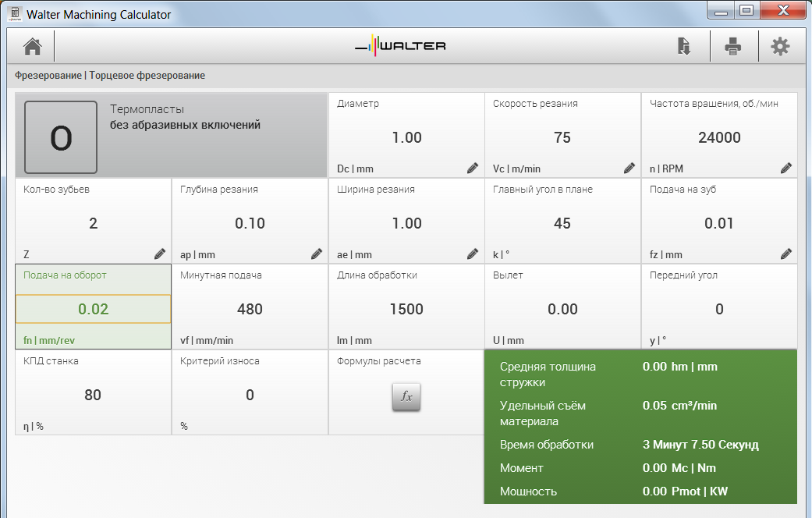This screenshot has width=812, height=518.
Task: Click the Длина обработки value 1500
Action: (406, 309)
